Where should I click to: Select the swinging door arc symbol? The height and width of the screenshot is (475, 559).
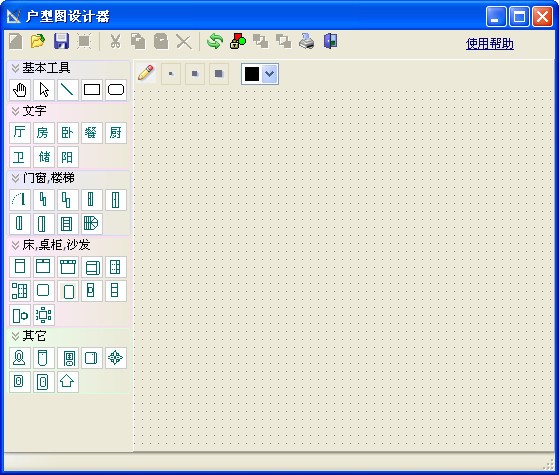point(20,200)
